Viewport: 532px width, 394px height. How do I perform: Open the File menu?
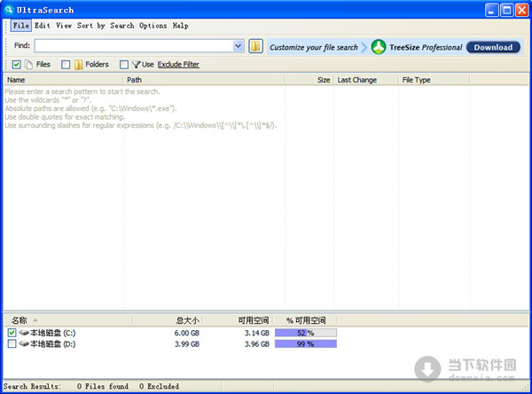21,26
